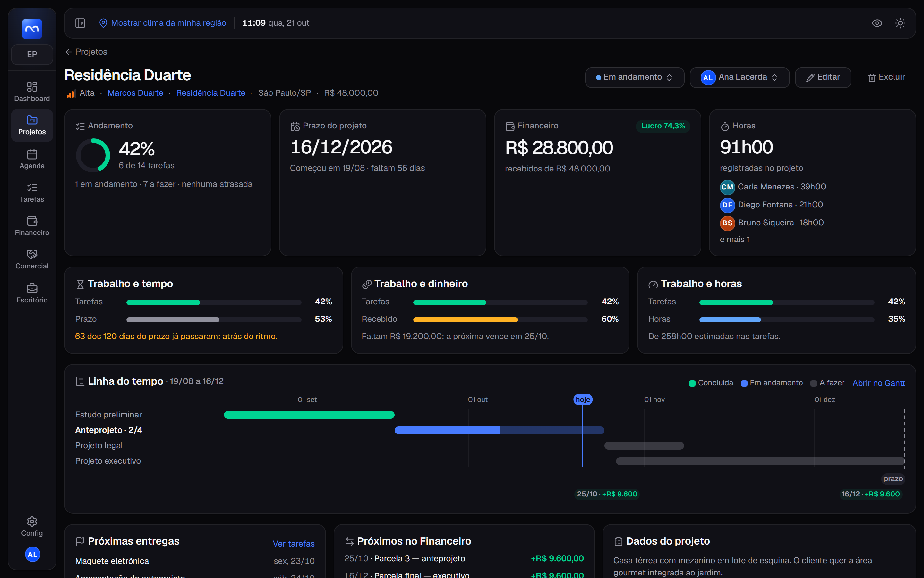Select Projetos in the sidebar
Screen dimensions: 924x578
tap(32, 125)
